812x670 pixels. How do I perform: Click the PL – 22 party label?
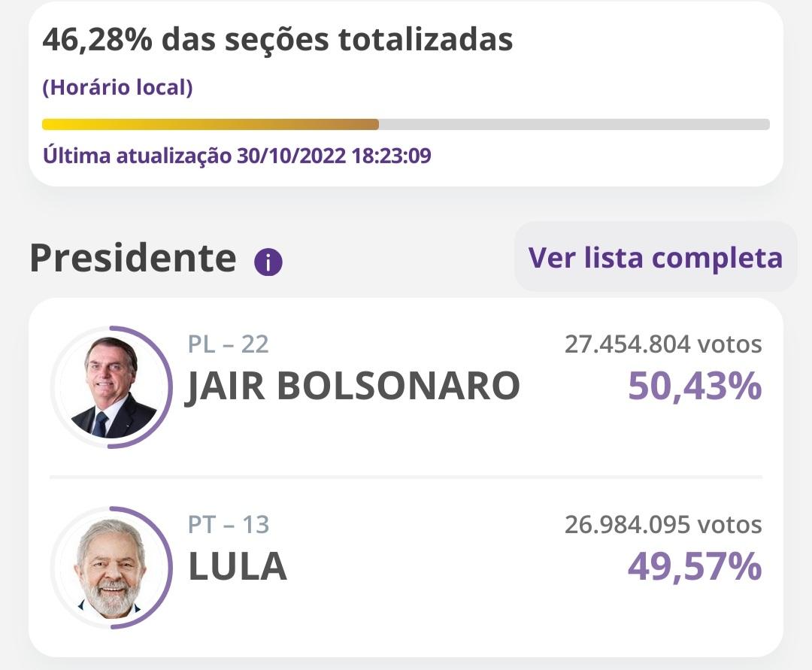[229, 344]
